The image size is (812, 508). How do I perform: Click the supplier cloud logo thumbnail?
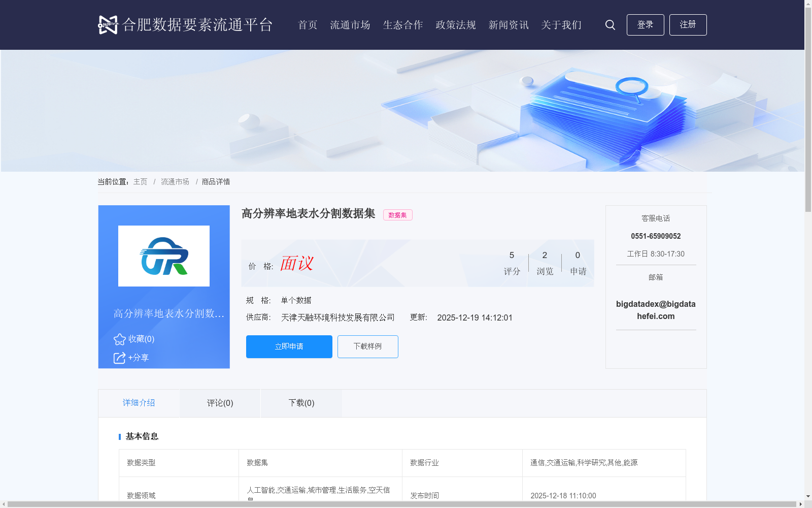164,256
